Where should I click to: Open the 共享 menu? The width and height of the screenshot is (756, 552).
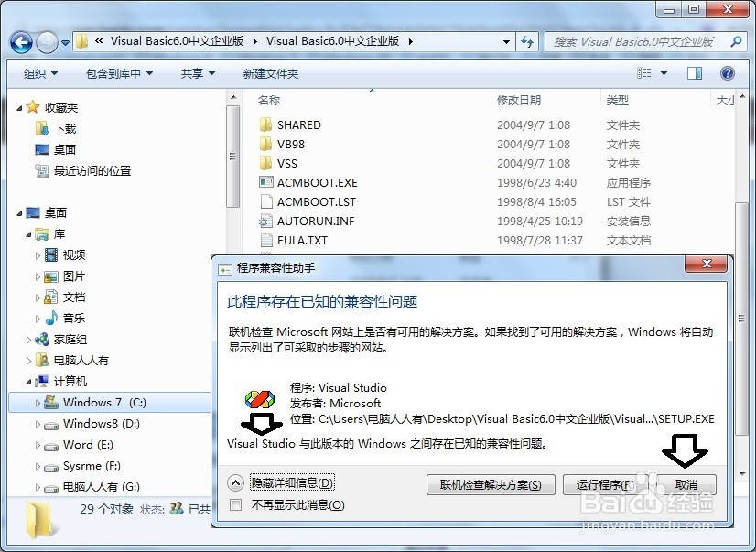coord(198,74)
